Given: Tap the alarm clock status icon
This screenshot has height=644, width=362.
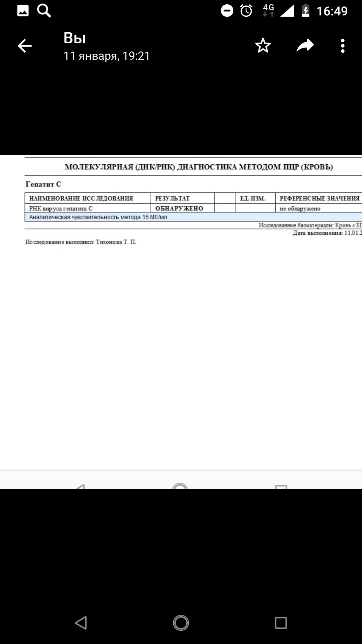Looking at the screenshot, I should click(x=246, y=11).
